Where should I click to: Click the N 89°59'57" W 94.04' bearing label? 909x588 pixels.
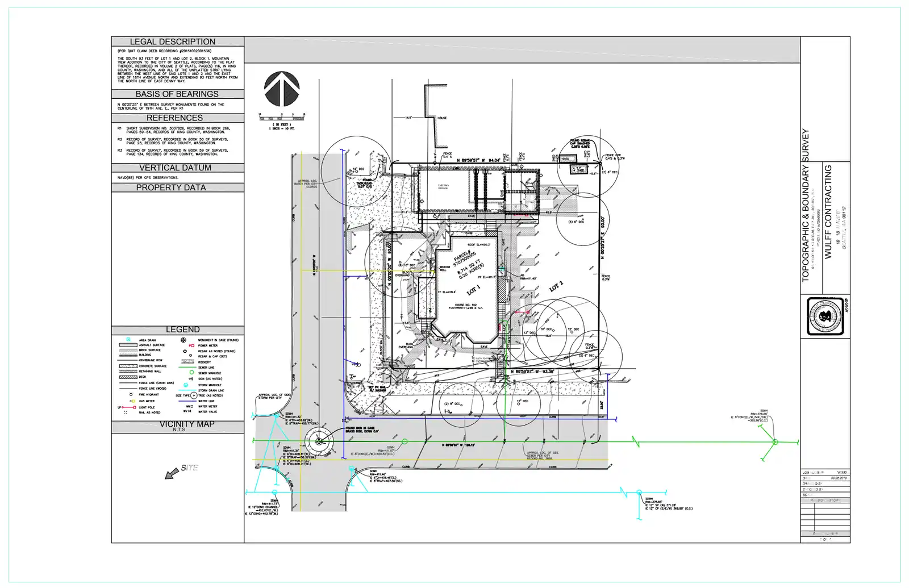click(478, 160)
